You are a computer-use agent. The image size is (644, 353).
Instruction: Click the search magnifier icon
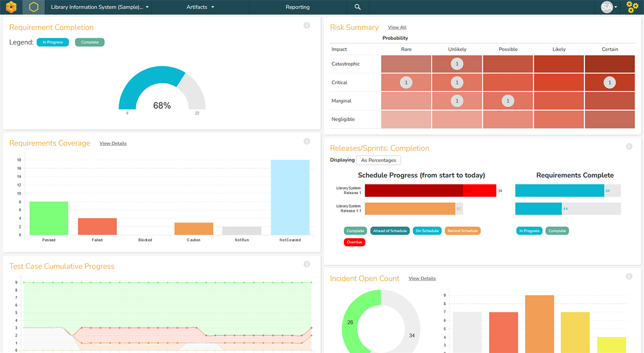coord(358,8)
